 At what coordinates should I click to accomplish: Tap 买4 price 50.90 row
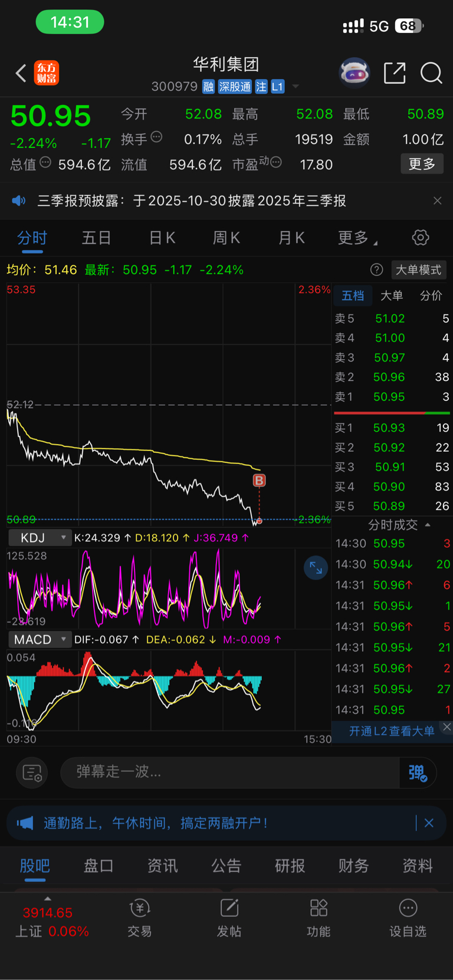coord(392,486)
